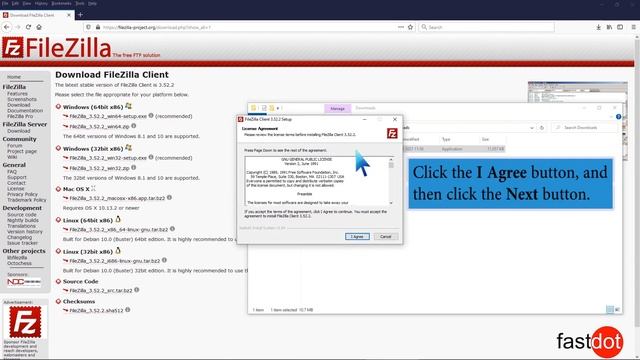Download the x86_64-linux-gnu.tar.bz2 file

(118, 229)
